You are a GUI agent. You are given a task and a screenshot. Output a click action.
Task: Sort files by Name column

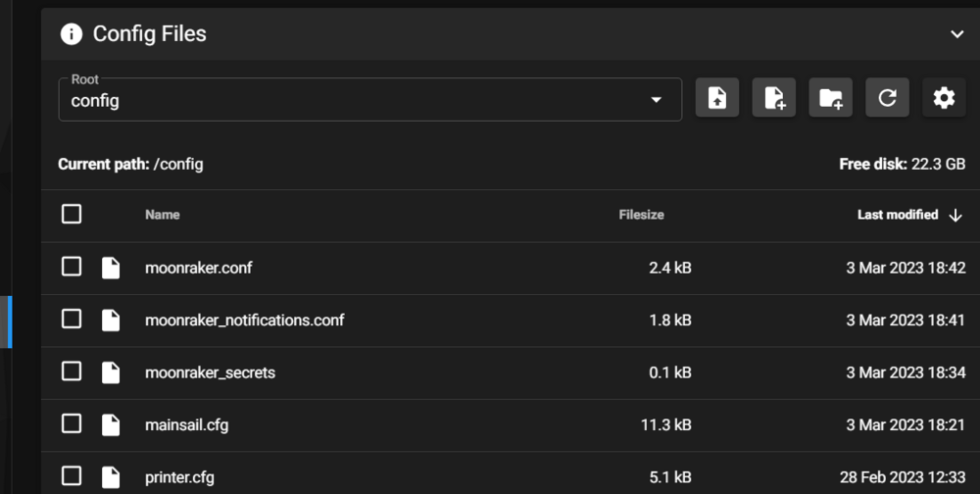[163, 215]
